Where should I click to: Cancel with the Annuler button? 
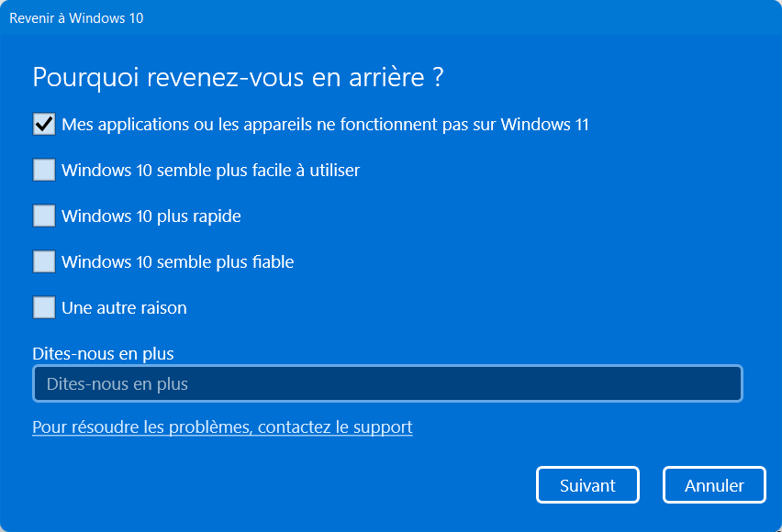pyautogui.click(x=714, y=484)
